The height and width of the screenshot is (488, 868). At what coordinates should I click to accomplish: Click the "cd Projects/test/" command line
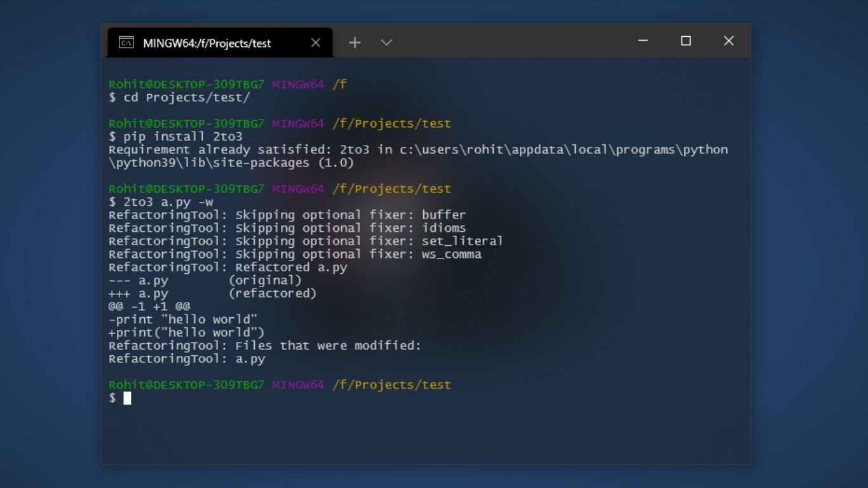tap(180, 97)
